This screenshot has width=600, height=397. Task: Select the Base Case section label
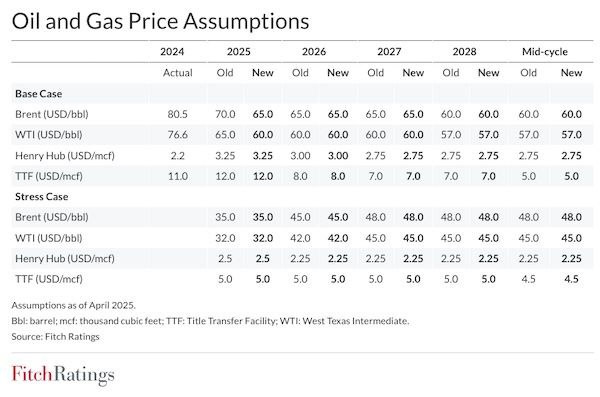point(39,94)
